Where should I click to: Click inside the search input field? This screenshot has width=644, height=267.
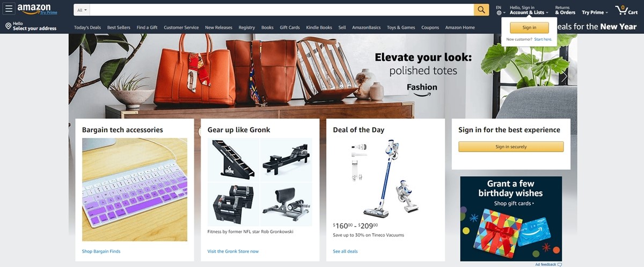click(x=282, y=10)
